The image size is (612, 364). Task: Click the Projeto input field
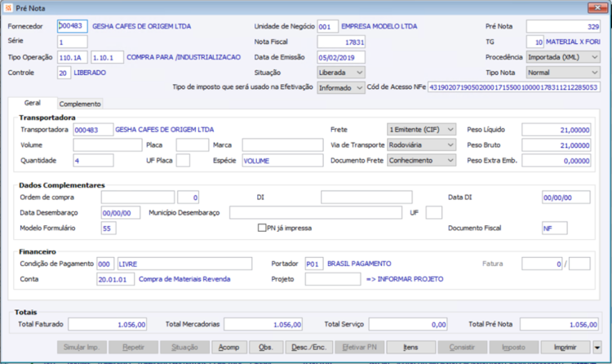click(x=333, y=279)
